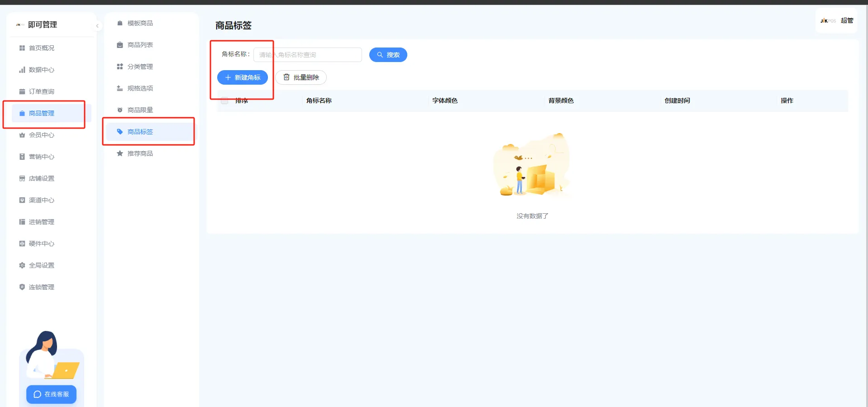The image size is (868, 407).
Task: Click the JIKPOS logo near 超管
Action: point(828,21)
